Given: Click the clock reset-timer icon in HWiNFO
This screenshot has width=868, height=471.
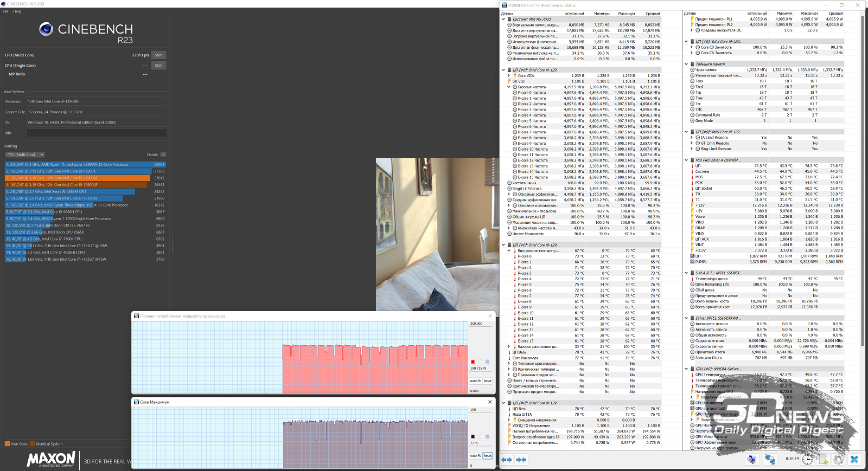Looking at the screenshot, I should point(808,460).
